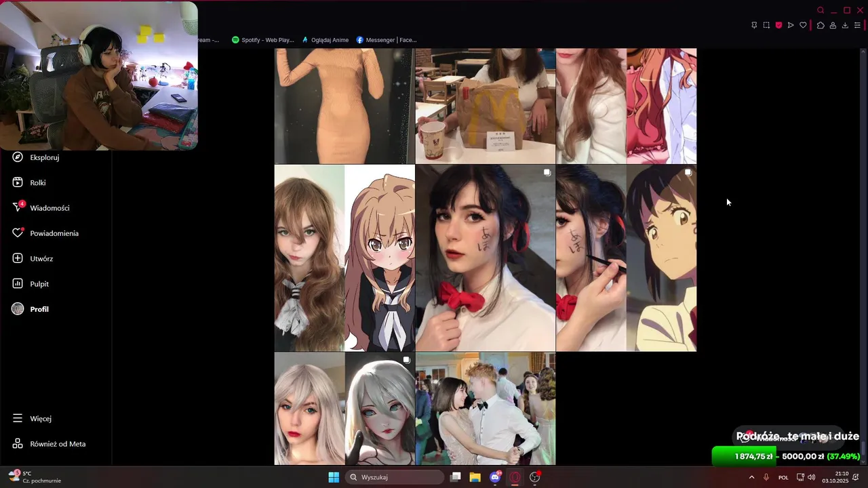Open the dancing couple prom post

pos(485,409)
